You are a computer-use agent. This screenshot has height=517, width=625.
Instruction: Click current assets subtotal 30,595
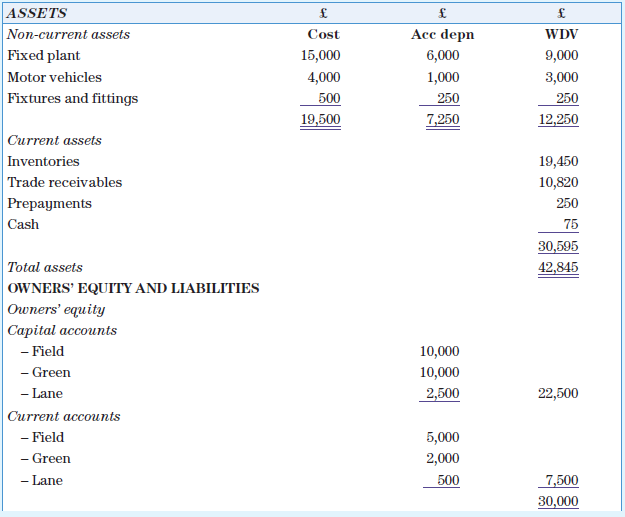coord(558,246)
